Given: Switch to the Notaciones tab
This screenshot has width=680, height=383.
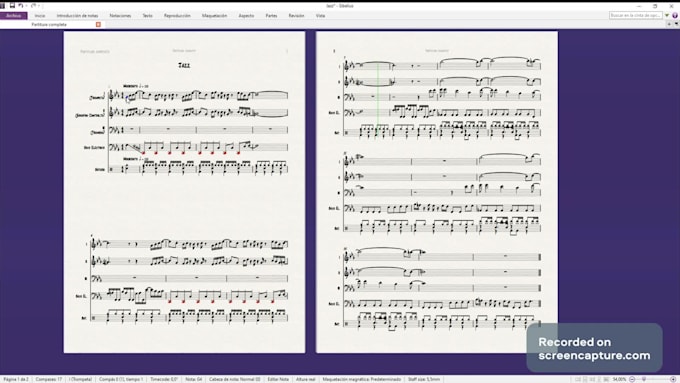Looking at the screenshot, I should 120,16.
